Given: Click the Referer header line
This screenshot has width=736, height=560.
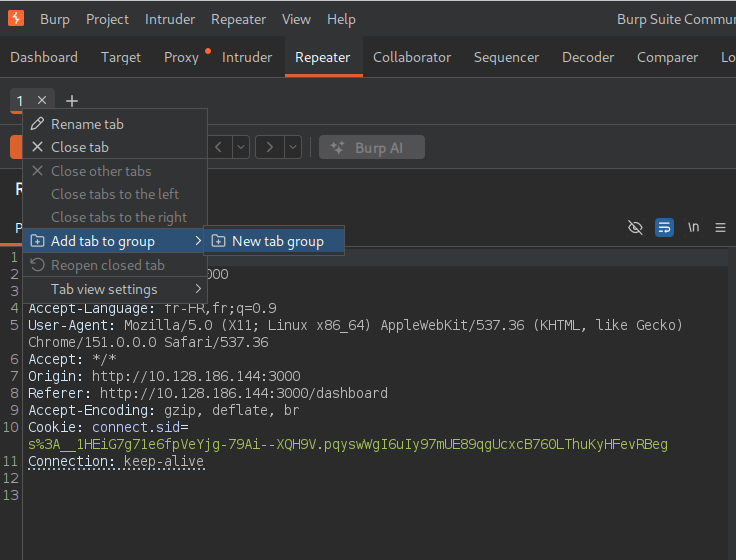Looking at the screenshot, I should [x=208, y=393].
